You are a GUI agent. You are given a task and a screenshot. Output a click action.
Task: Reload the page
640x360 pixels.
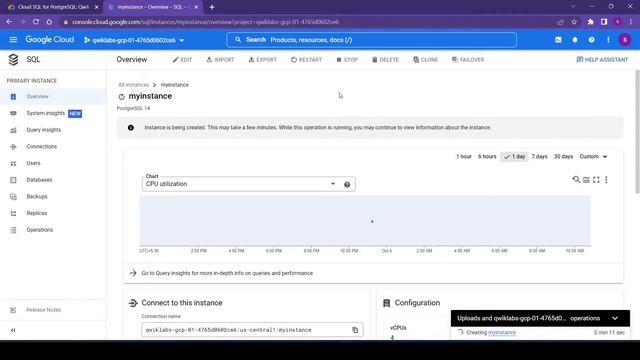tap(36, 22)
